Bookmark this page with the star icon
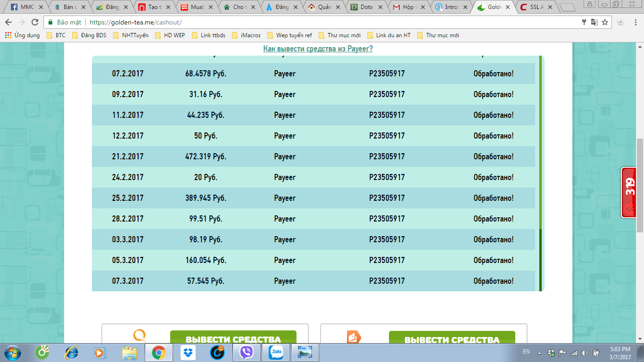The image size is (644, 362). (x=605, y=22)
